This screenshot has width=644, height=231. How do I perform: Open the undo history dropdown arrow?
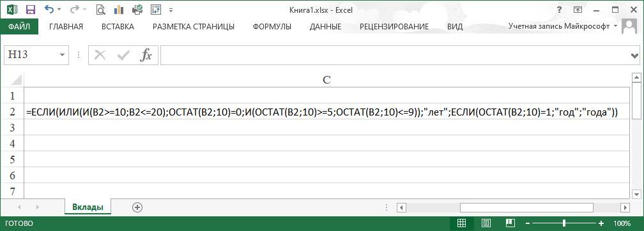pos(59,10)
